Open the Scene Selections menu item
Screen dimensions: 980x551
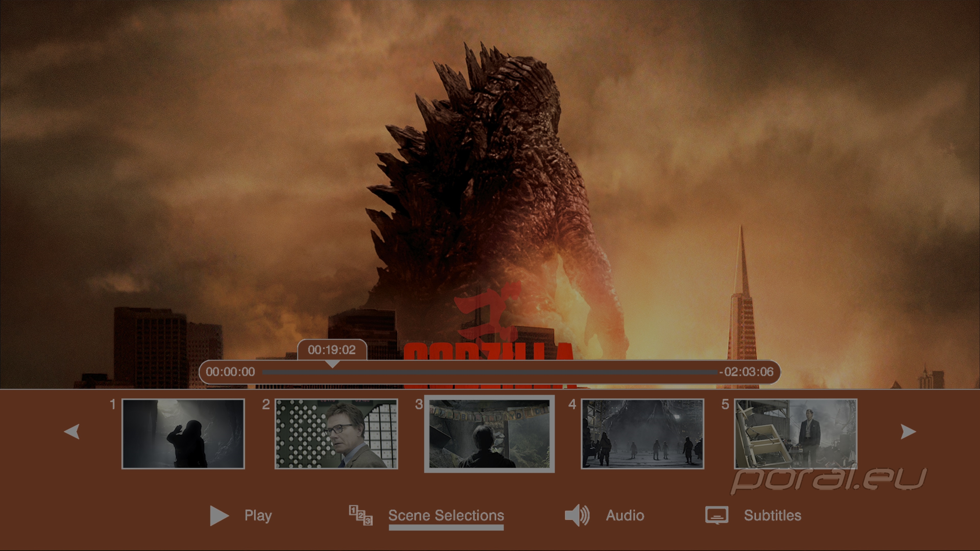[446, 516]
